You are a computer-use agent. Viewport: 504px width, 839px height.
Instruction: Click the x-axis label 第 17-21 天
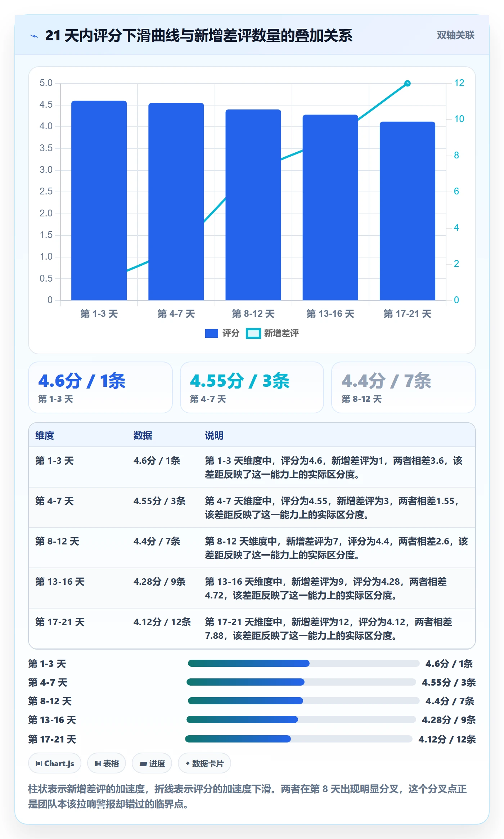pos(407,314)
